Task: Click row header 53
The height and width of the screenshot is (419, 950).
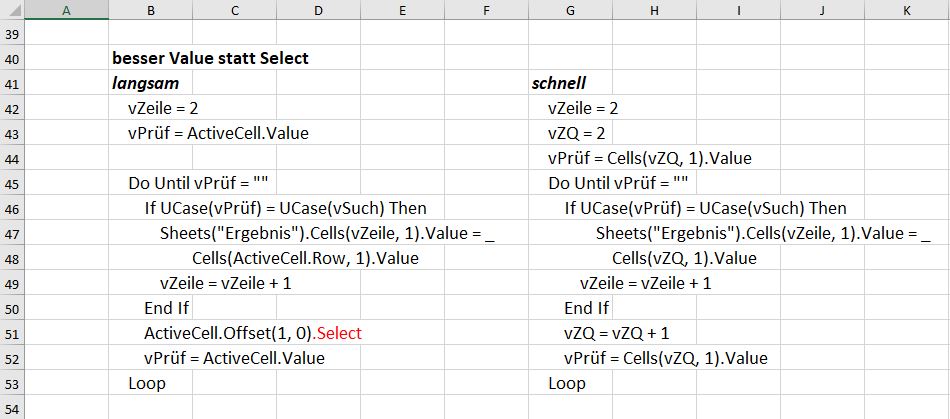Action: (12, 384)
